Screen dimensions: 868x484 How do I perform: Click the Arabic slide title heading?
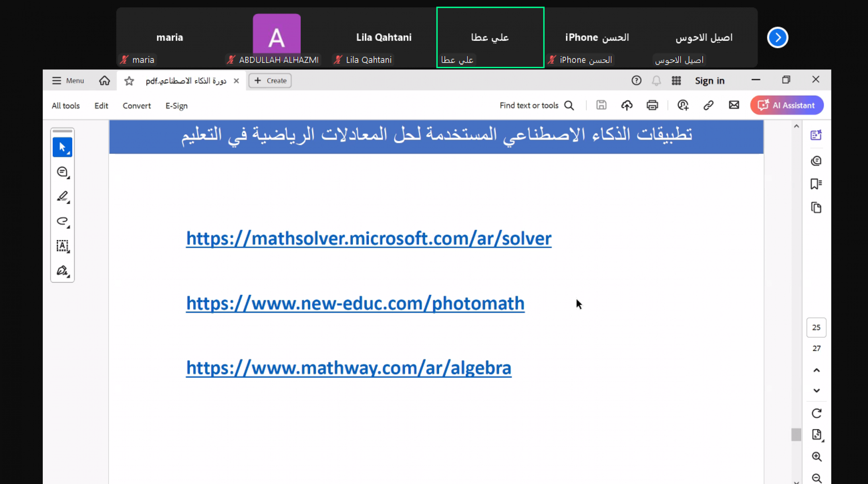coord(437,134)
